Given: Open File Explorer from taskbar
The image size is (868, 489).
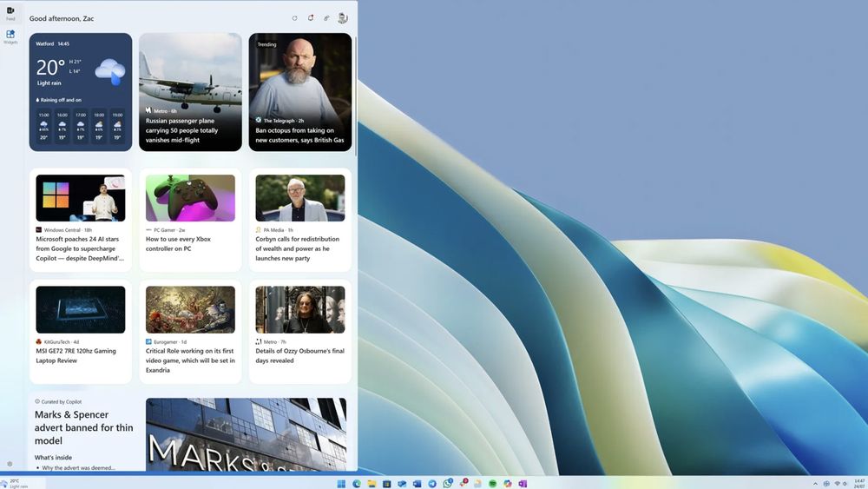Looking at the screenshot, I should coord(372,484).
